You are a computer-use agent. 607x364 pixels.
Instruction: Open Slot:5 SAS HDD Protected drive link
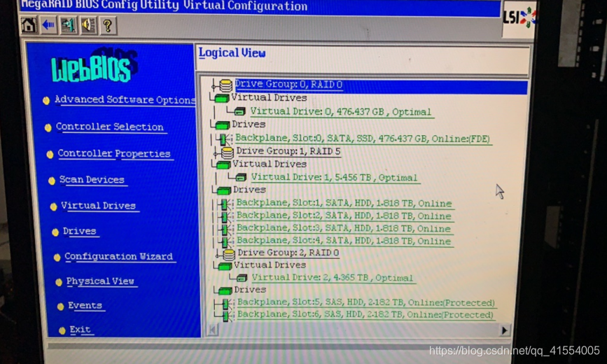(366, 302)
